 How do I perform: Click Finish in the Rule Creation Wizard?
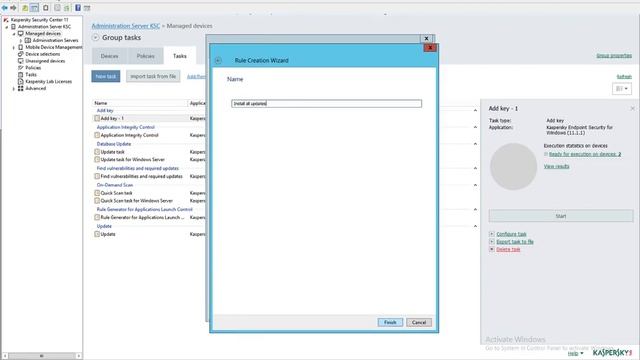[x=390, y=322]
